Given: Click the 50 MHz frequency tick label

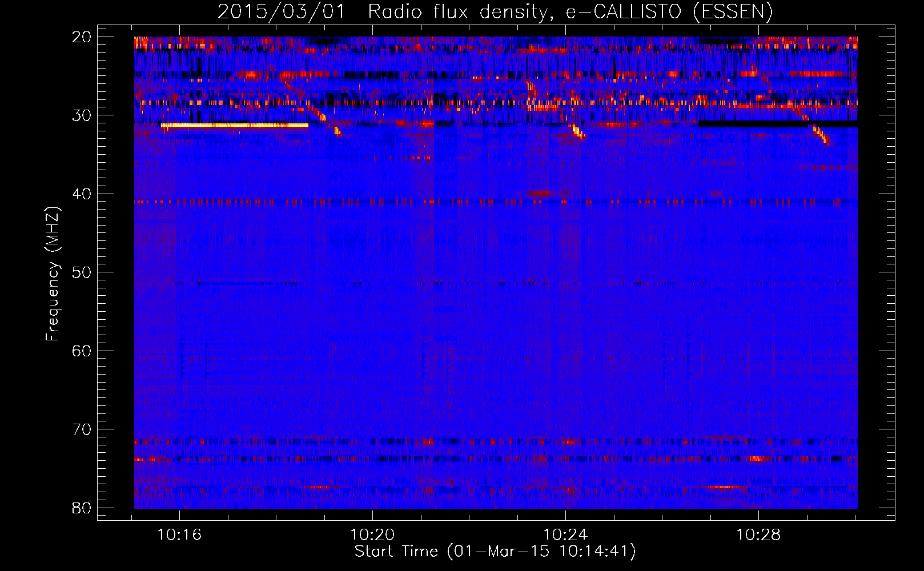Looking at the screenshot, I should tap(82, 272).
